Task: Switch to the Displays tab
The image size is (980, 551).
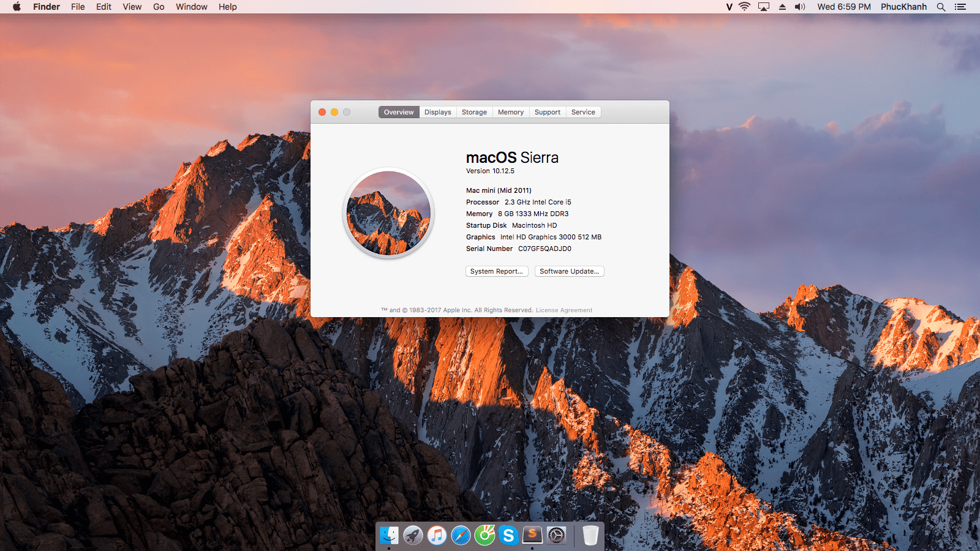Action: [437, 112]
